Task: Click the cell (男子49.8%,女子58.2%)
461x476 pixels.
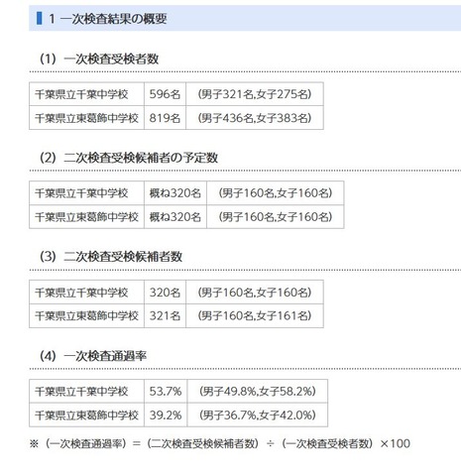Action: click(x=258, y=392)
